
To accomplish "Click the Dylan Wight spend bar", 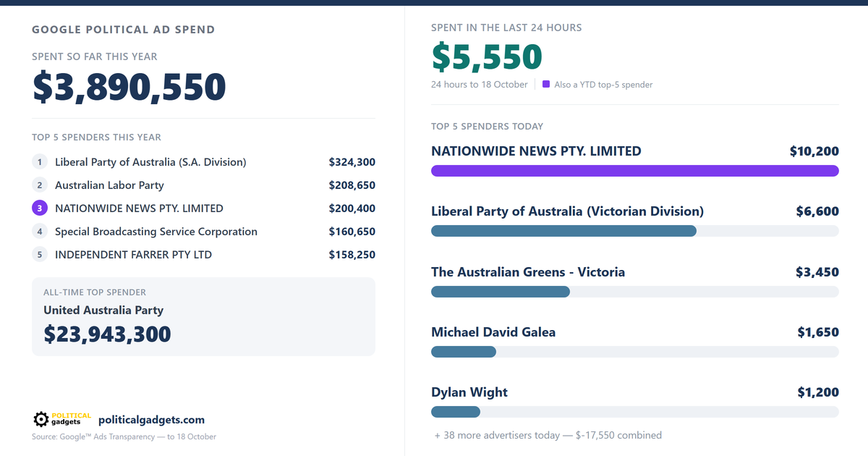I will pos(456,412).
